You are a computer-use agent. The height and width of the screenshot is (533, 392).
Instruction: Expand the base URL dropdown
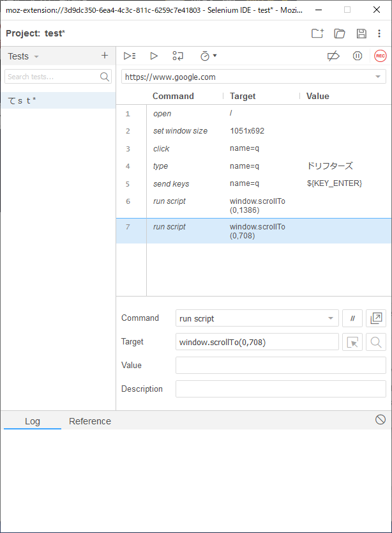378,77
